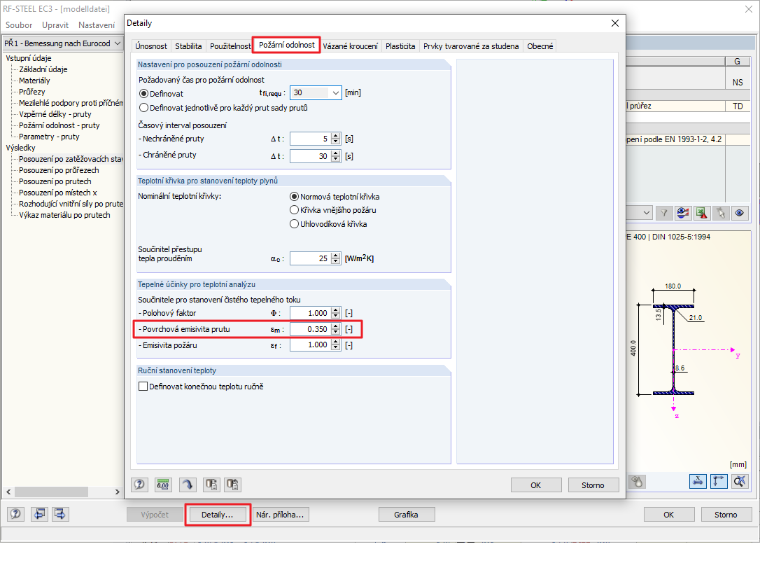This screenshot has height=570, width=760.
Task: Click the load saved settings icon in Detaily
Action: click(211, 484)
